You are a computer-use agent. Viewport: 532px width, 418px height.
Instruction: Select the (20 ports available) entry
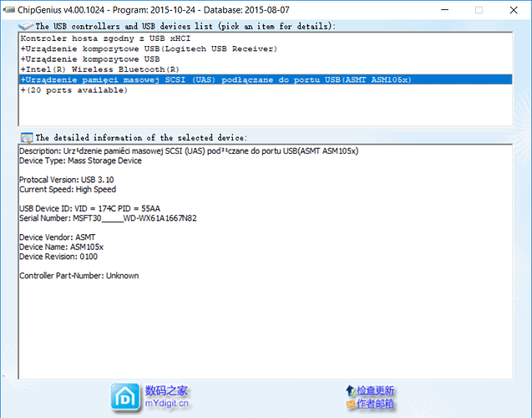pos(266,90)
